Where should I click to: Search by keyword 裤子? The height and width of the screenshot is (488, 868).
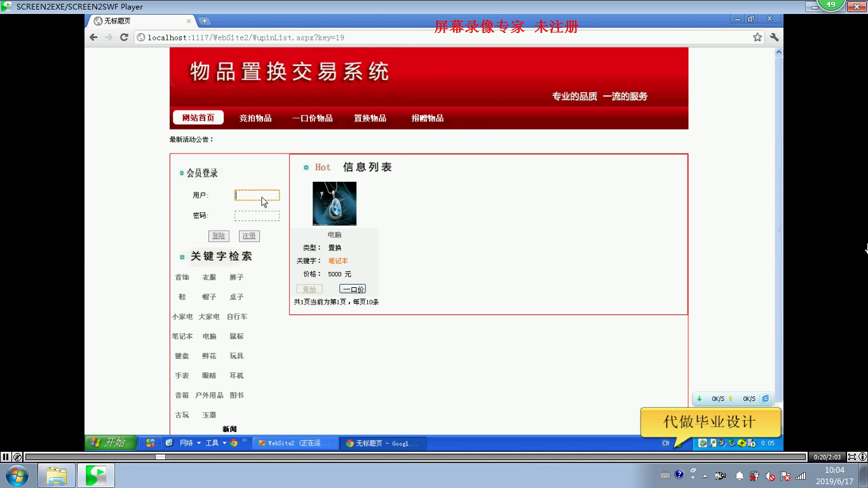(x=236, y=277)
